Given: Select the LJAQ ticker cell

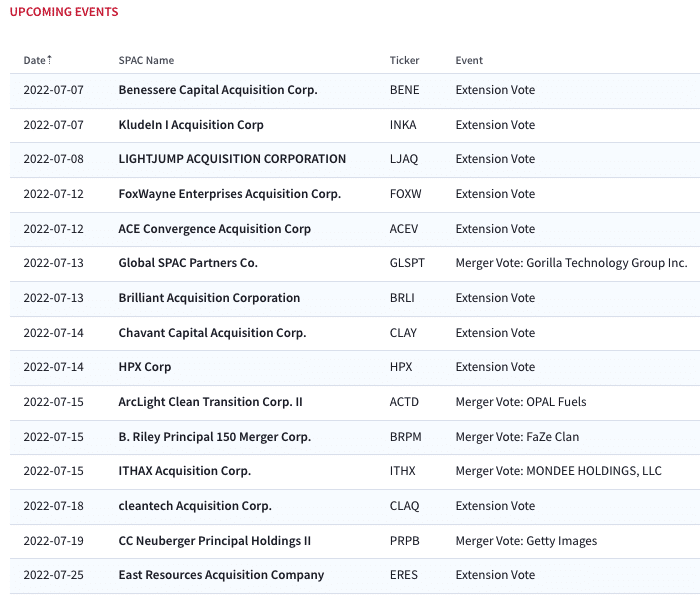Looking at the screenshot, I should tap(404, 159).
